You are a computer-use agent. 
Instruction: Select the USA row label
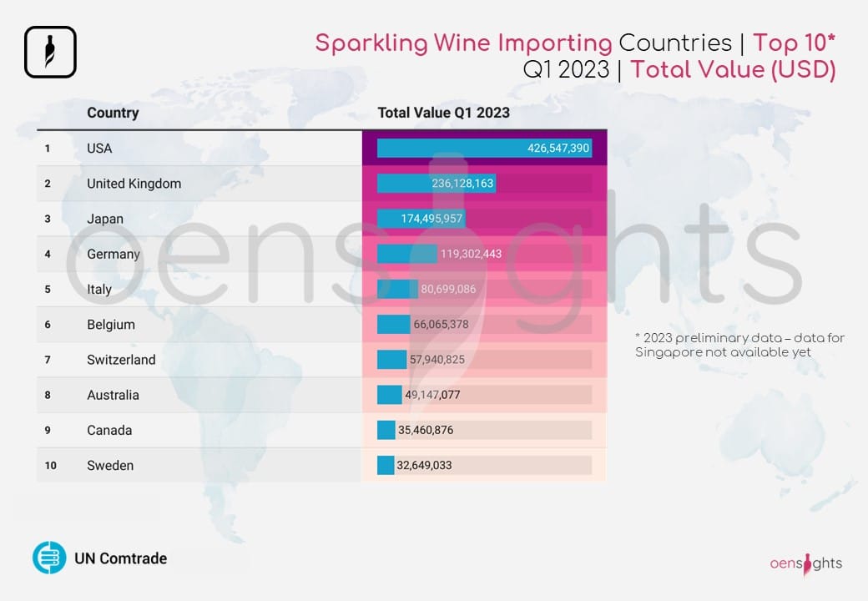(x=99, y=149)
